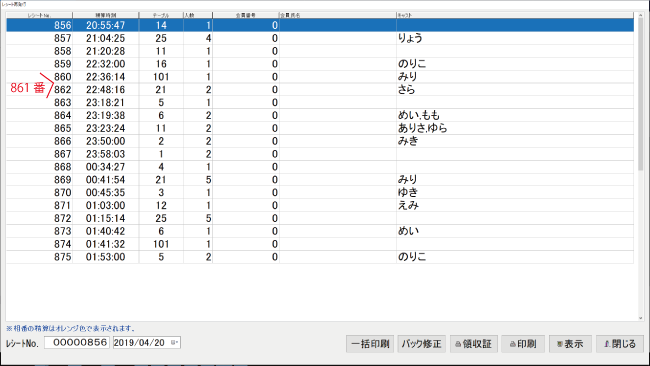The image size is (650, 366).
Task: Click the レシートNo. input field showing 00000856
Action: (x=77, y=343)
